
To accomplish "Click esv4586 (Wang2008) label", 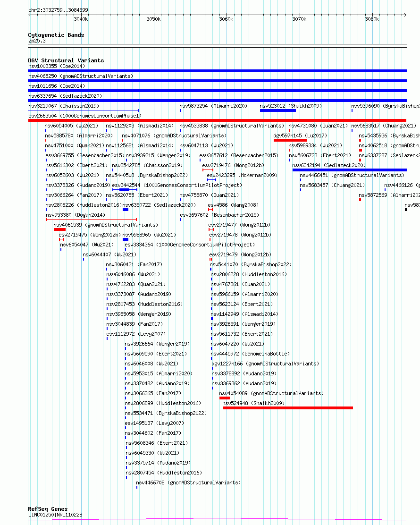I will 233,205.
